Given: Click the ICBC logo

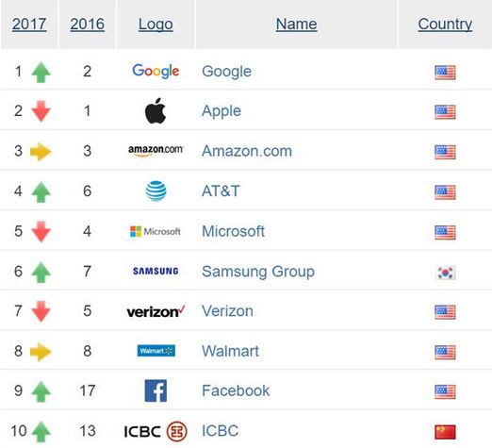Looking at the screenshot, I should pyautogui.click(x=156, y=431).
